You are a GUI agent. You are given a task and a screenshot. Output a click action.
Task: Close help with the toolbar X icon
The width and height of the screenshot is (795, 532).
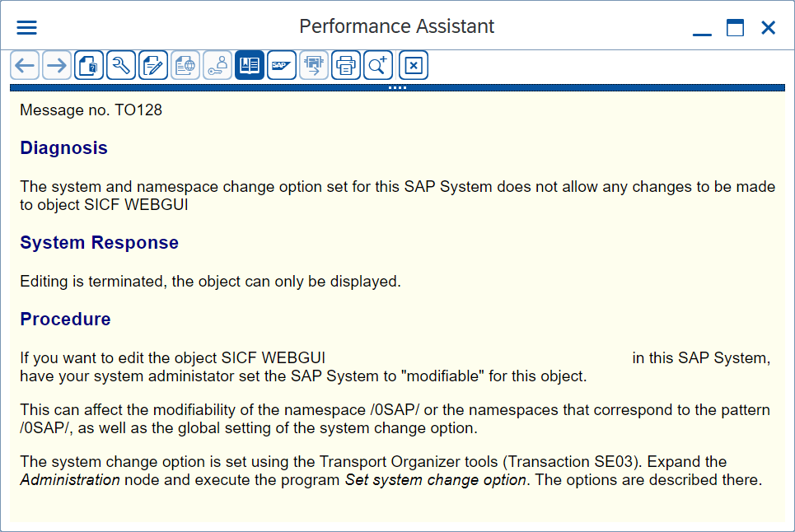tap(414, 65)
